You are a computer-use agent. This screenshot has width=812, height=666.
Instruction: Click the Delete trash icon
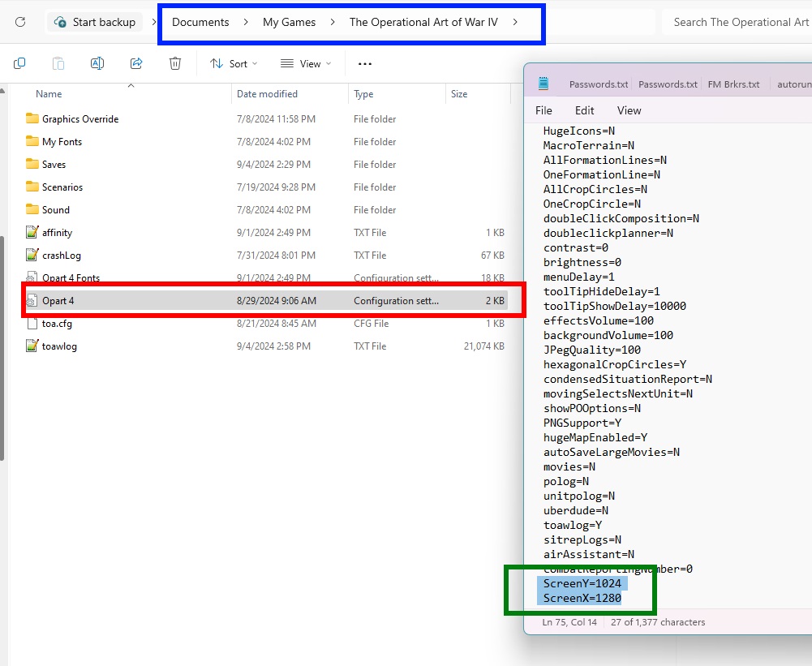[175, 63]
